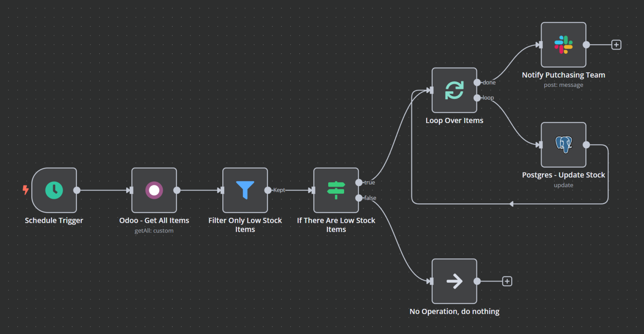
Task: Open the Postgres - Update Stock node
Action: [x=563, y=145]
